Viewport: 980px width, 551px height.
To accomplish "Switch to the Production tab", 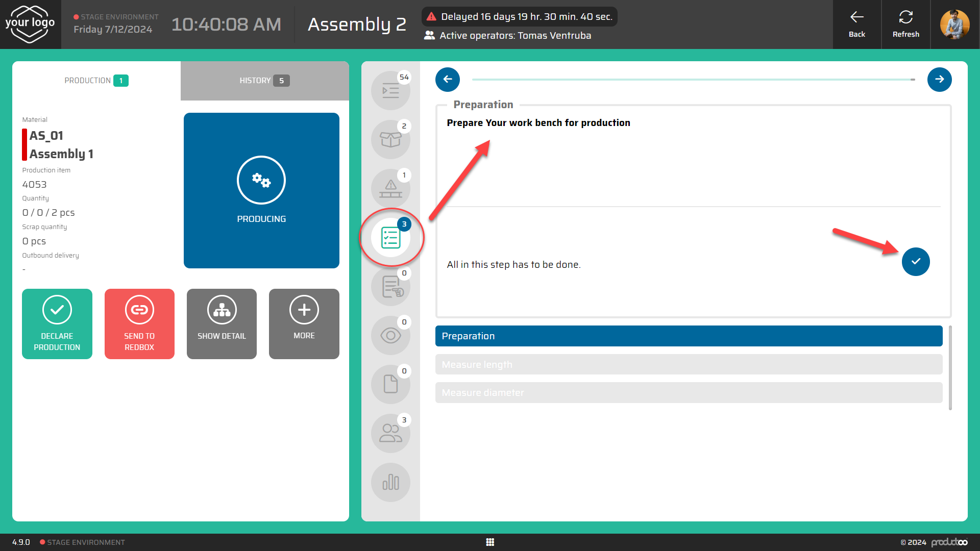I will click(x=96, y=81).
